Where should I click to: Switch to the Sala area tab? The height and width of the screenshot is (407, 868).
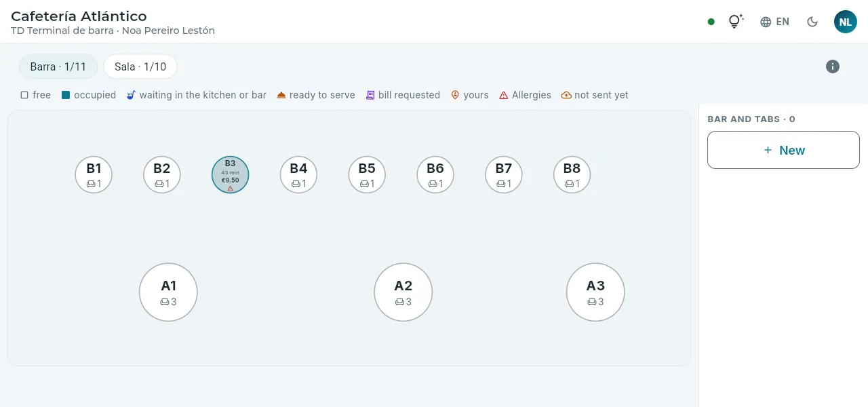click(140, 66)
